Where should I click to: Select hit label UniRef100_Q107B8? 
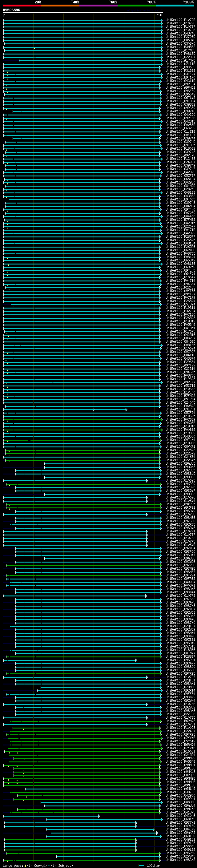180,514
